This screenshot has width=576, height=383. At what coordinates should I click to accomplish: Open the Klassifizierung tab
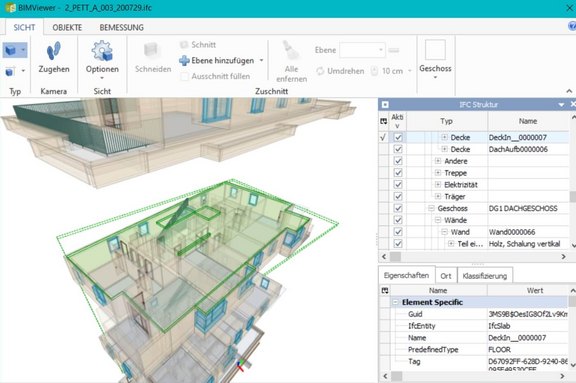[x=485, y=276]
